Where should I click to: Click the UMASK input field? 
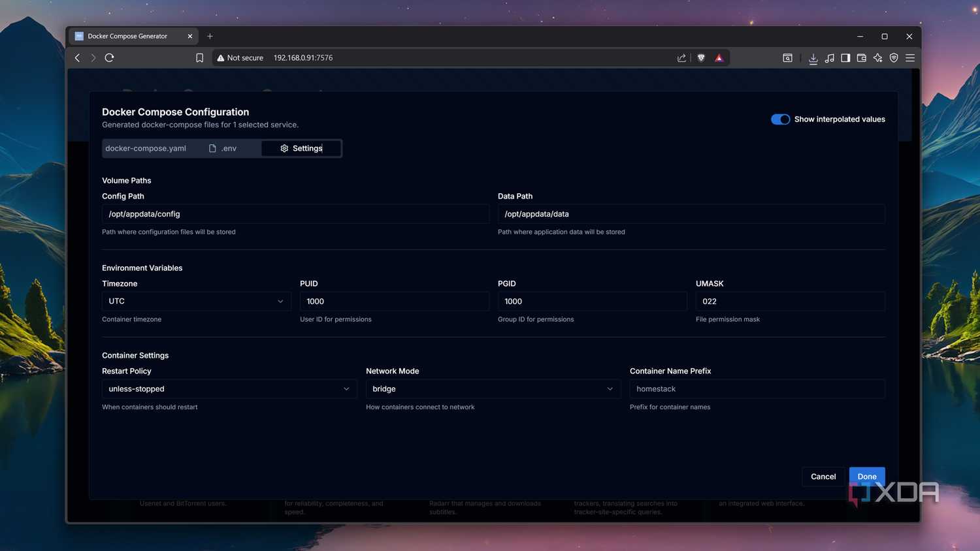click(x=791, y=301)
